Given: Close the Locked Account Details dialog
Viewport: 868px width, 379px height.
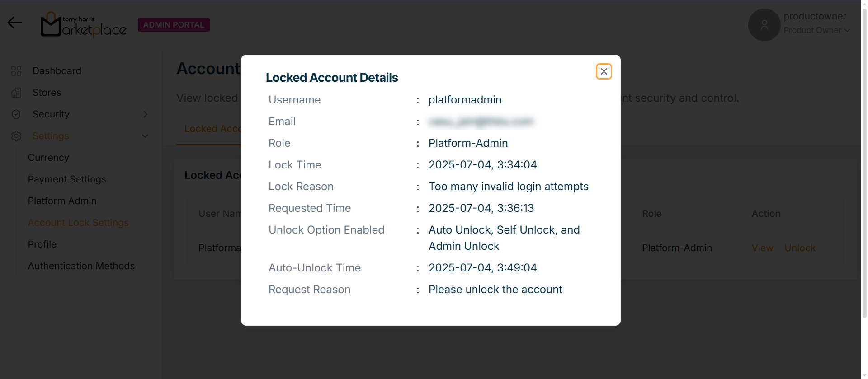Looking at the screenshot, I should tap(604, 71).
